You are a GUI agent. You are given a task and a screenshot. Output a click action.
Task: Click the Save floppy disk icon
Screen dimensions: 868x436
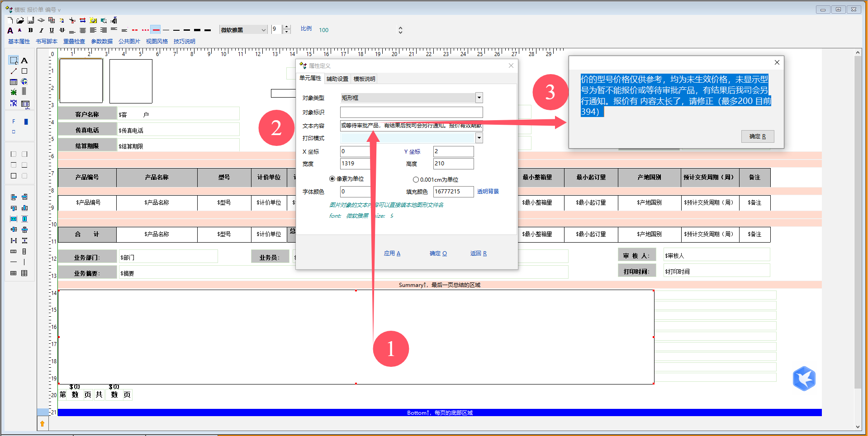(x=31, y=20)
